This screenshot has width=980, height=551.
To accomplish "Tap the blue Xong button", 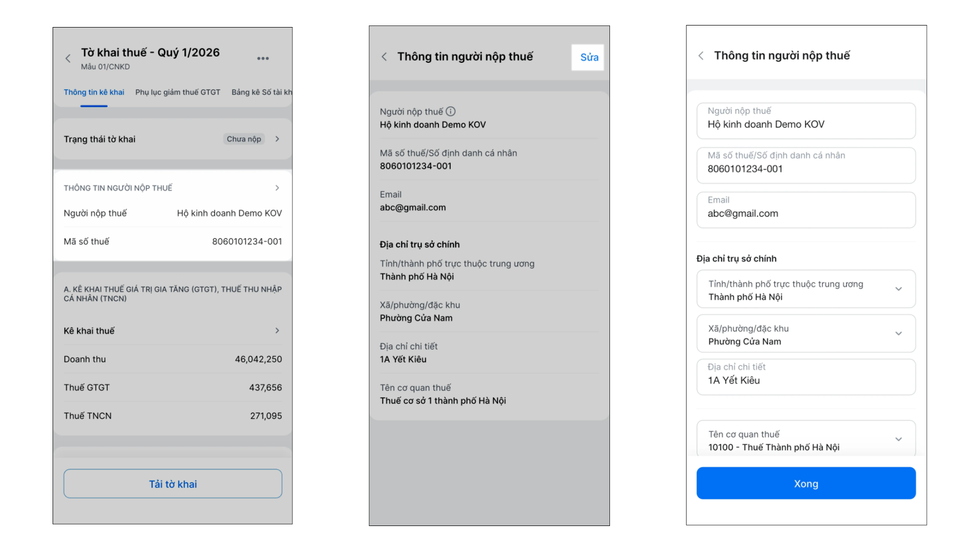I will point(806,483).
